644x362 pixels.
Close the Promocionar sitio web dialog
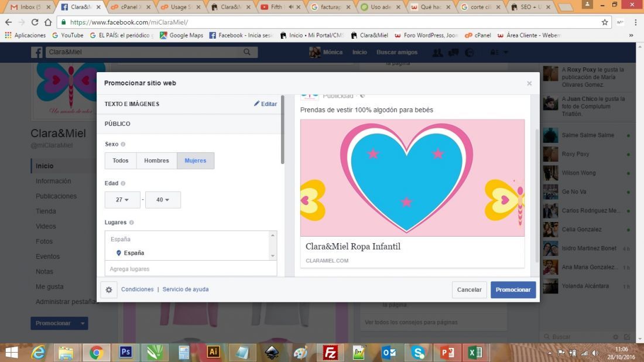pyautogui.click(x=529, y=83)
